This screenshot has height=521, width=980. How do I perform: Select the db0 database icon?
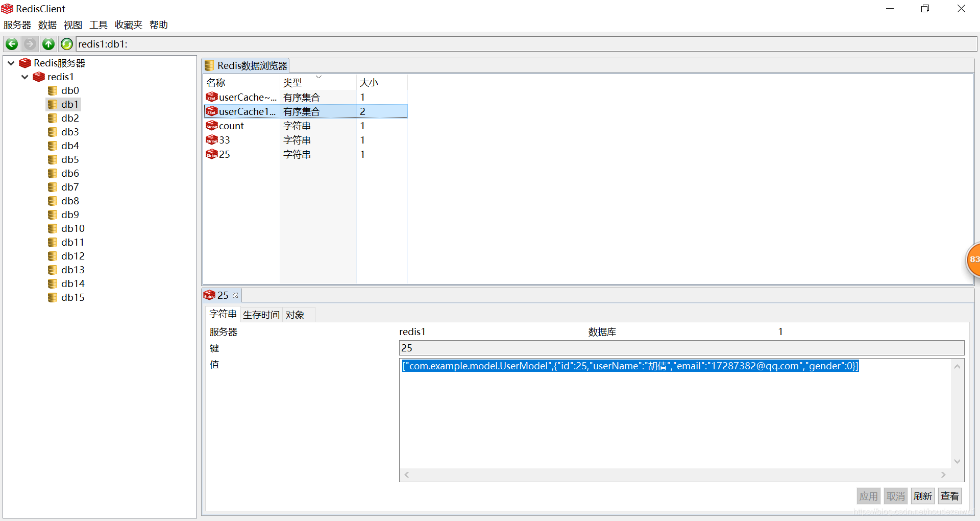click(53, 90)
